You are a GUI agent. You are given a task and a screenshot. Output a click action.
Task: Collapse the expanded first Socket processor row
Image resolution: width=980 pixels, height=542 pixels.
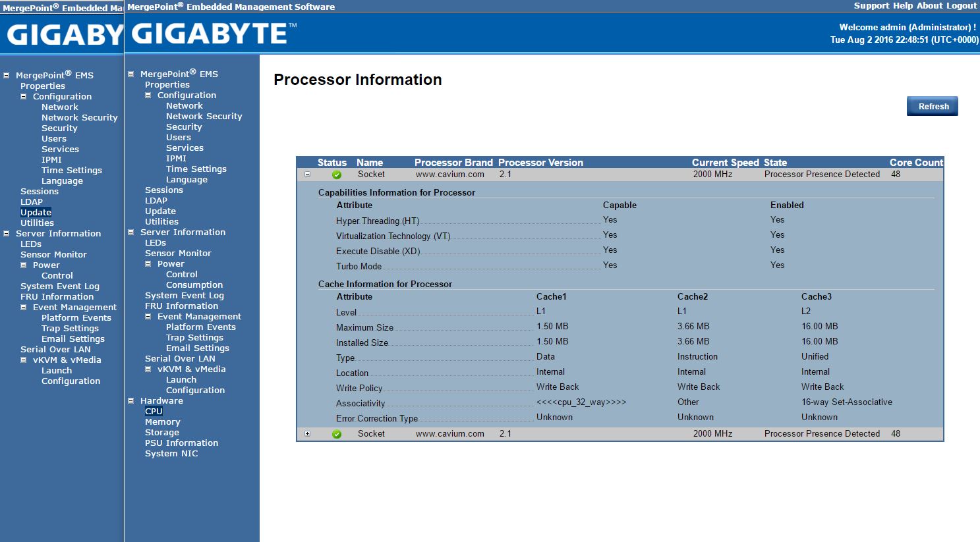(x=307, y=175)
